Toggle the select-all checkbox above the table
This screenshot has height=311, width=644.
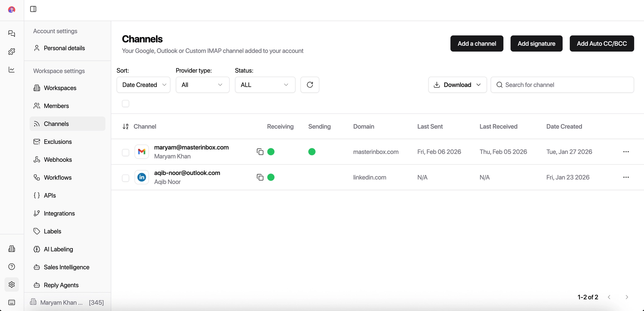[125, 103]
